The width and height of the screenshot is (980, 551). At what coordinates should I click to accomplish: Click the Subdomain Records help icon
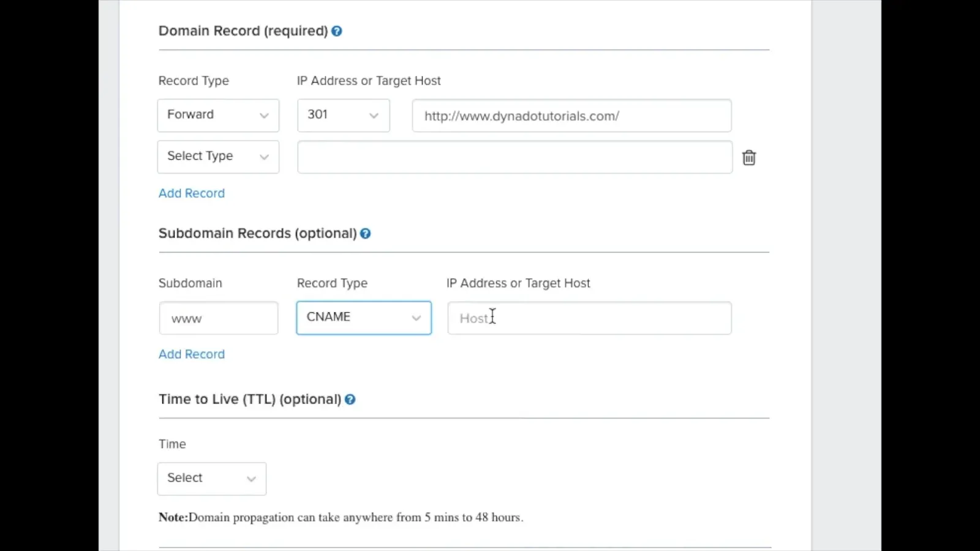point(366,234)
